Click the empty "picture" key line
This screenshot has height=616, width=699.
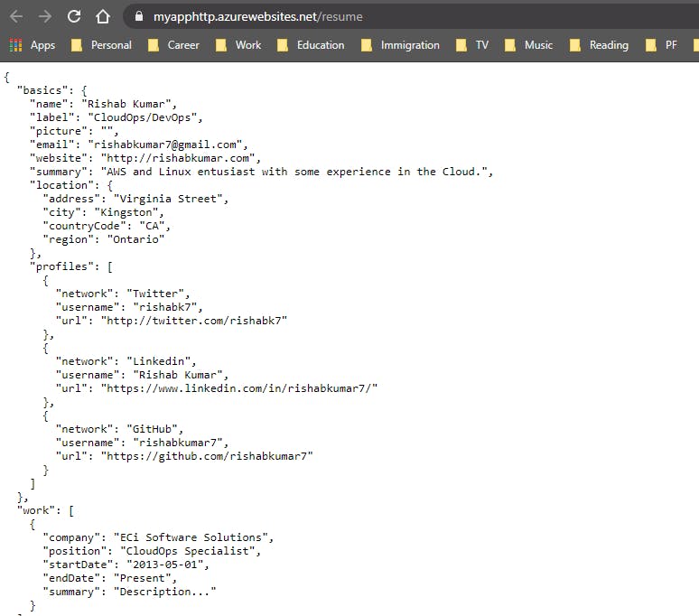pyautogui.click(x=74, y=131)
